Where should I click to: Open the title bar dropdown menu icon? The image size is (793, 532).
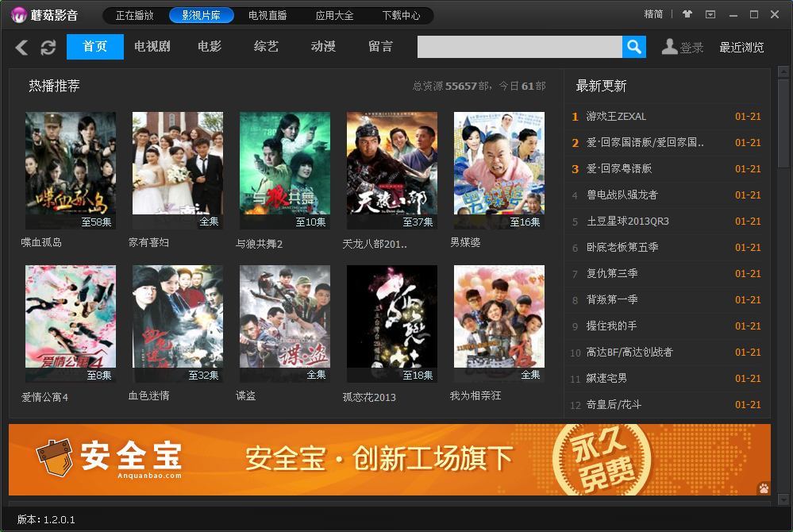710,14
